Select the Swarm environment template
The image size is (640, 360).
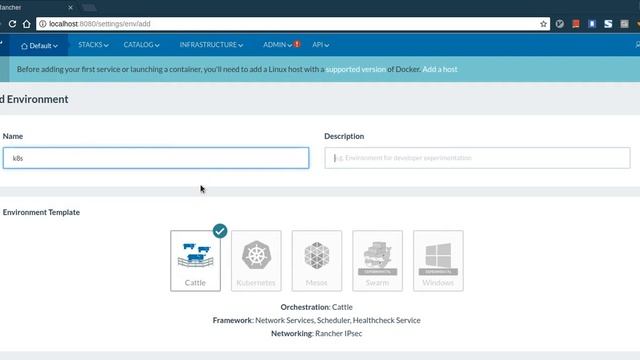(378, 261)
